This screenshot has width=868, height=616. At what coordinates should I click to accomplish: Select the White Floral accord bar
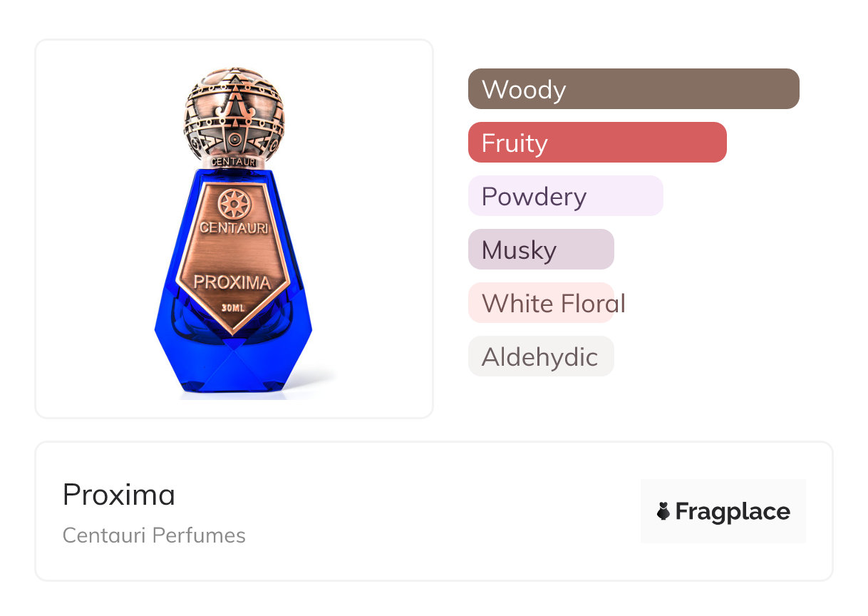[x=542, y=303]
